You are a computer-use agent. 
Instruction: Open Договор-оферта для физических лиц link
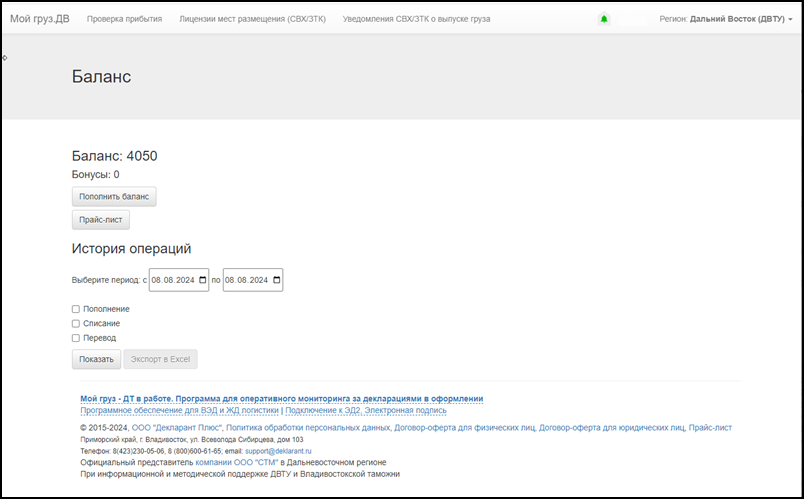click(464, 427)
